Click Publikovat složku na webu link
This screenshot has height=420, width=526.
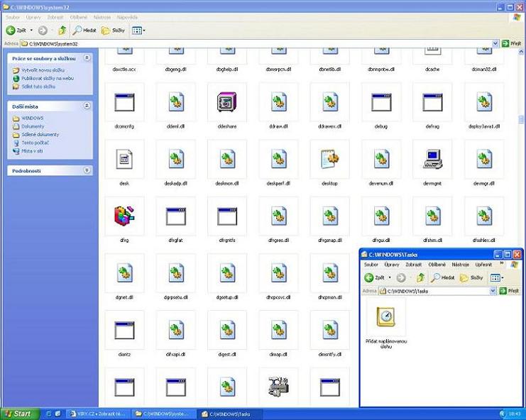pos(48,79)
